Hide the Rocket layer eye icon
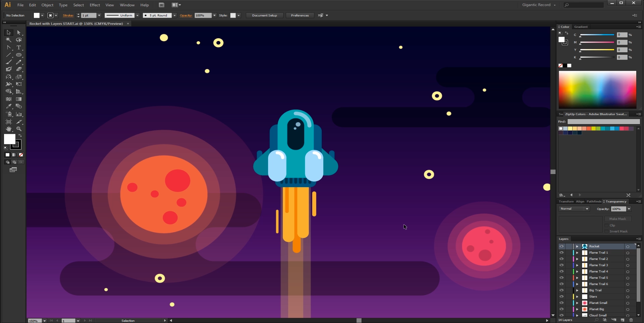This screenshot has height=323, width=644. coord(561,246)
